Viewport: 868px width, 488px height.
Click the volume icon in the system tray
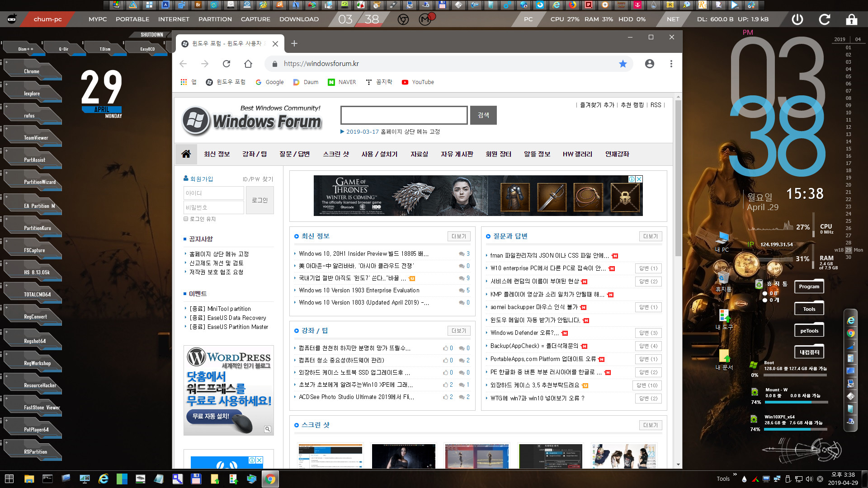point(809,479)
